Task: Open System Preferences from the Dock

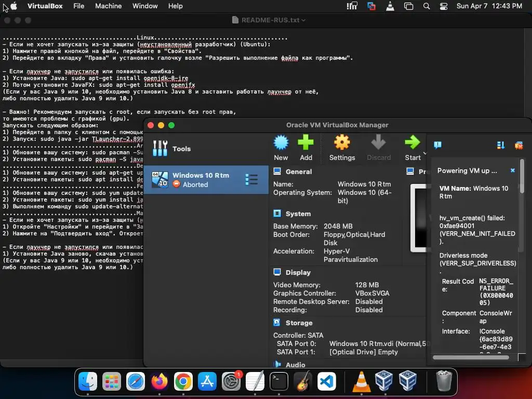Action: click(231, 381)
